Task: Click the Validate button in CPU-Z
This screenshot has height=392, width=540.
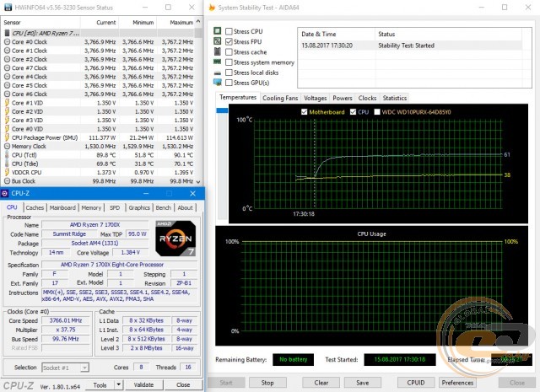Action: pyautogui.click(x=143, y=384)
